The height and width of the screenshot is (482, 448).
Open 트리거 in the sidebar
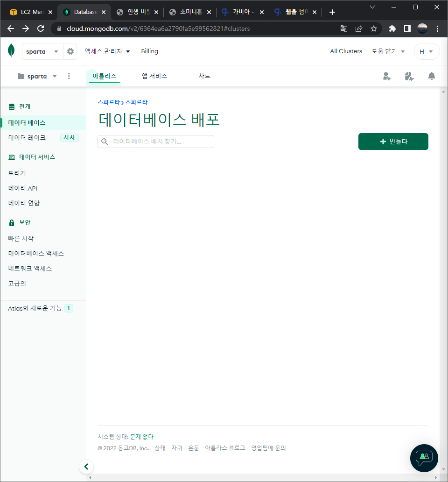coord(17,173)
